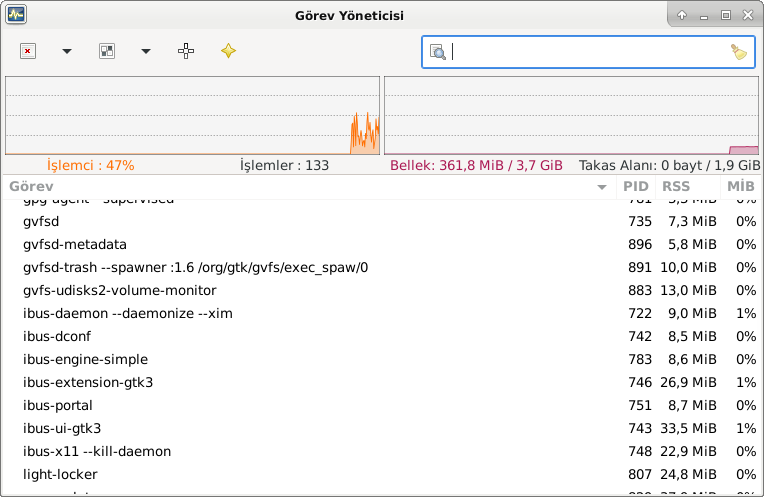The image size is (764, 497).
Task: Select the ibus-daemon --daemonize --xim row
Action: [x=382, y=313]
